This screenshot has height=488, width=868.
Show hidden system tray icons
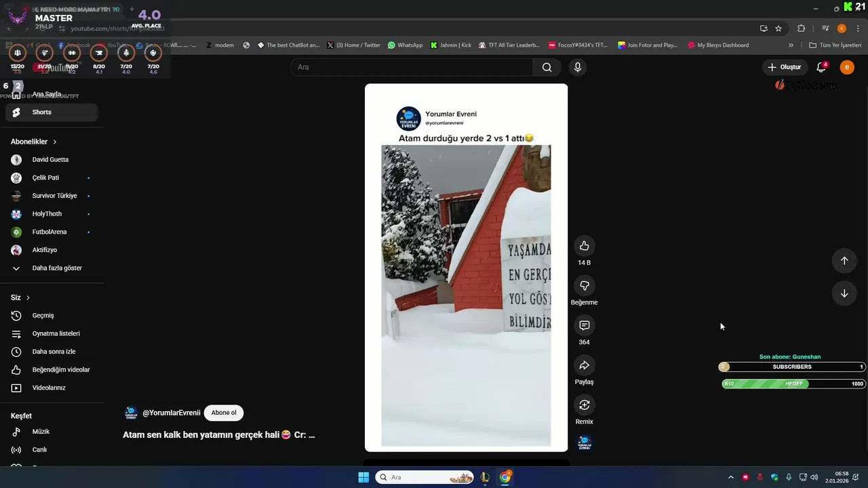pyautogui.click(x=730, y=477)
